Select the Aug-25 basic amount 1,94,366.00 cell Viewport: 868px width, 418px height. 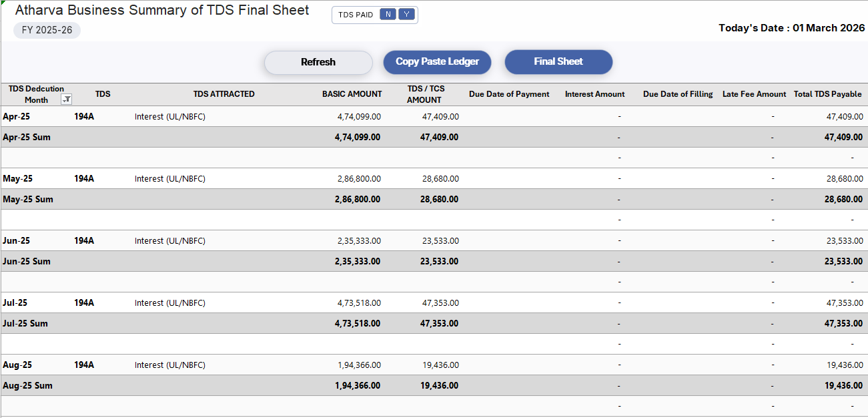click(x=358, y=365)
